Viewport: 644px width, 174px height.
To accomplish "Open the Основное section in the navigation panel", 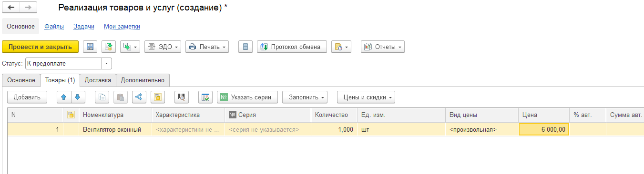I will (x=21, y=26).
